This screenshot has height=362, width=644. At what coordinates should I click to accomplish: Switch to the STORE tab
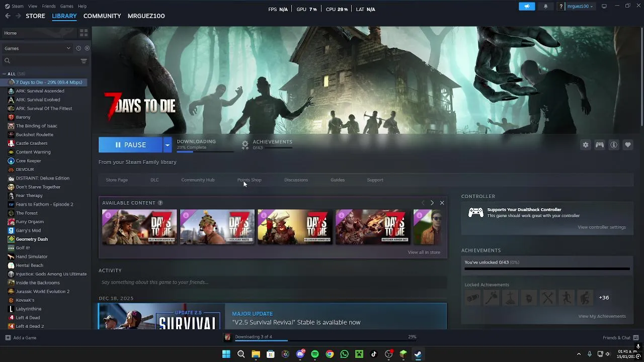35,16
